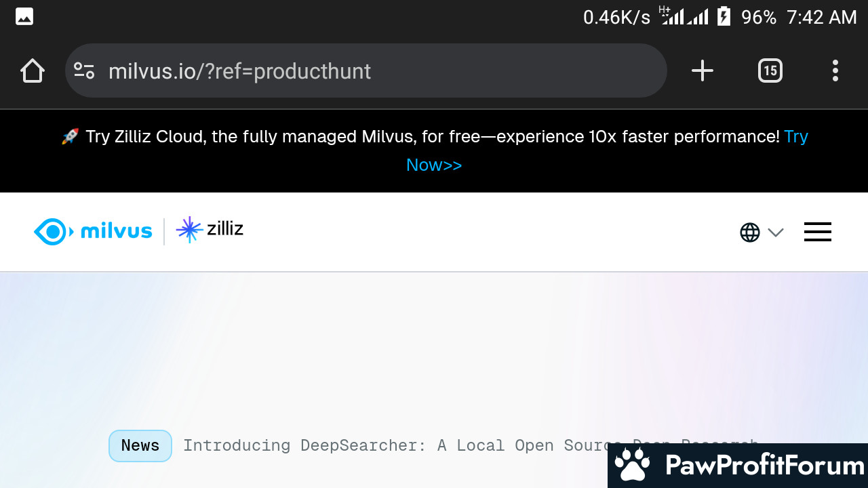This screenshot has height=488, width=868.
Task: Open Chrome three-dot overflow menu
Action: (835, 70)
